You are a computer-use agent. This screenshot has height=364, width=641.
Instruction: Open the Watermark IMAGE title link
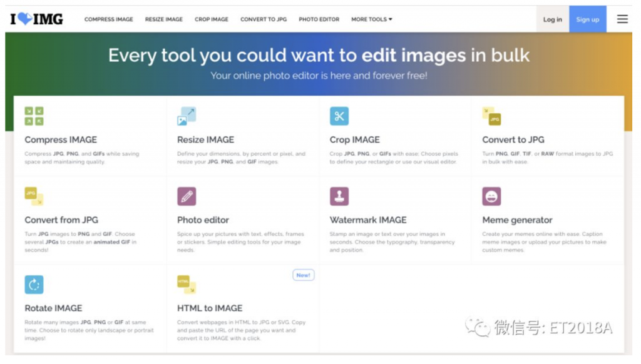(368, 220)
